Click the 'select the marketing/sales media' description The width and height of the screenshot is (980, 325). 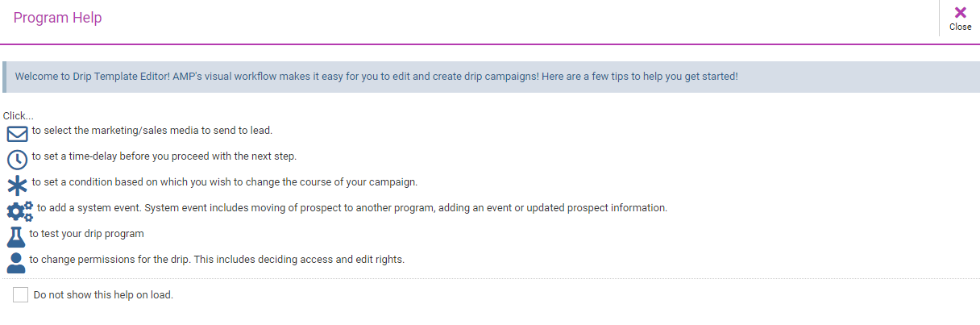point(152,130)
